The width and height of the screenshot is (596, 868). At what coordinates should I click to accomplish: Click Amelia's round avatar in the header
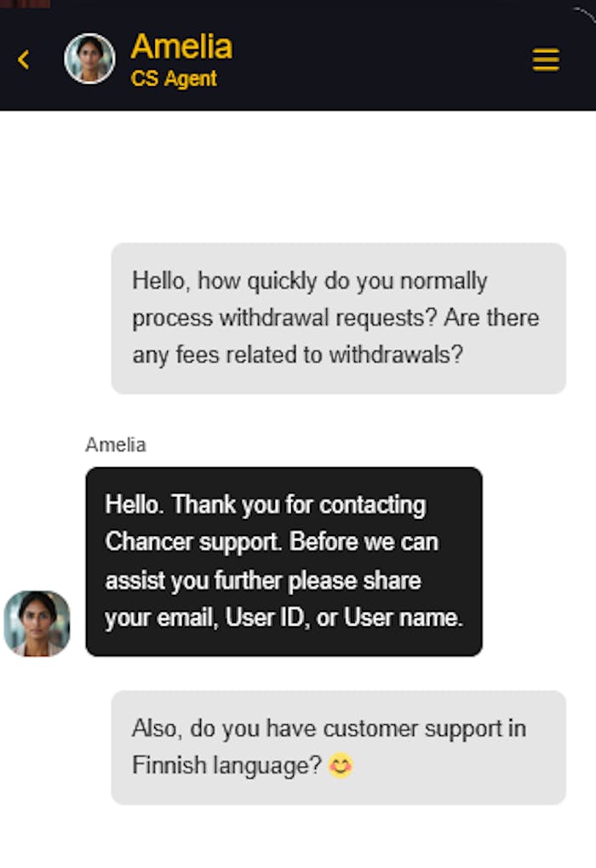click(89, 59)
